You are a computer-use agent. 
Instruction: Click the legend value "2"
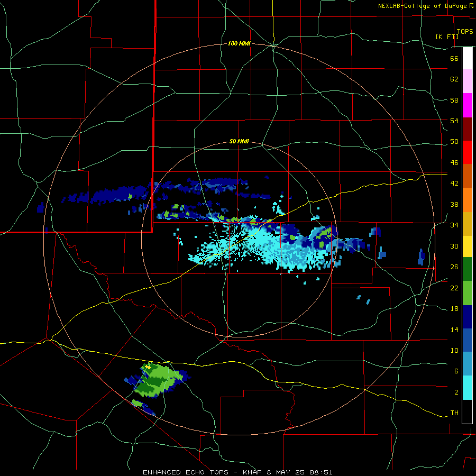point(456,392)
